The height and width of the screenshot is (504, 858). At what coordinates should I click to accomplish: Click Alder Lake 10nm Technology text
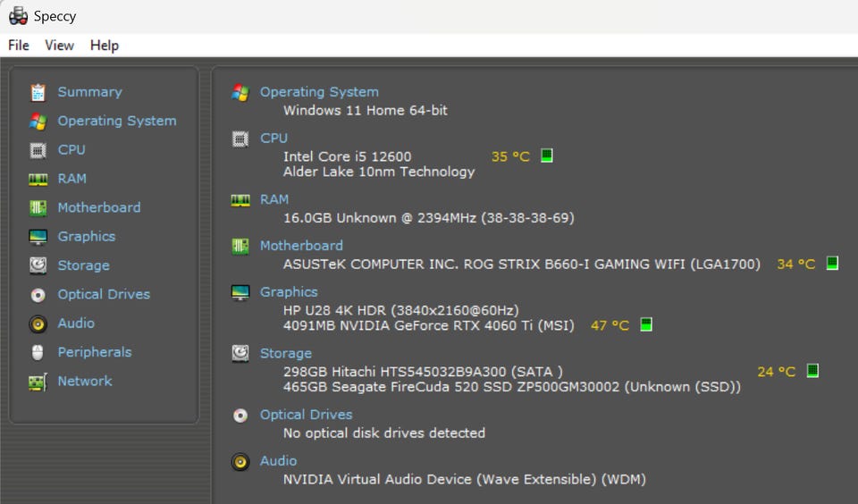(379, 172)
